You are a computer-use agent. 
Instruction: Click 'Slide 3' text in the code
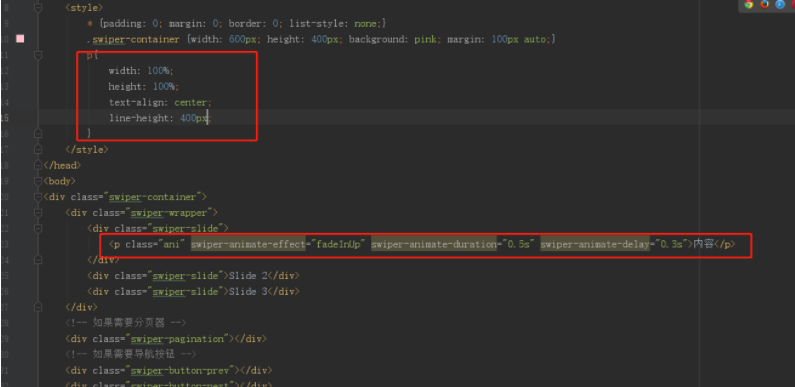[x=248, y=291]
